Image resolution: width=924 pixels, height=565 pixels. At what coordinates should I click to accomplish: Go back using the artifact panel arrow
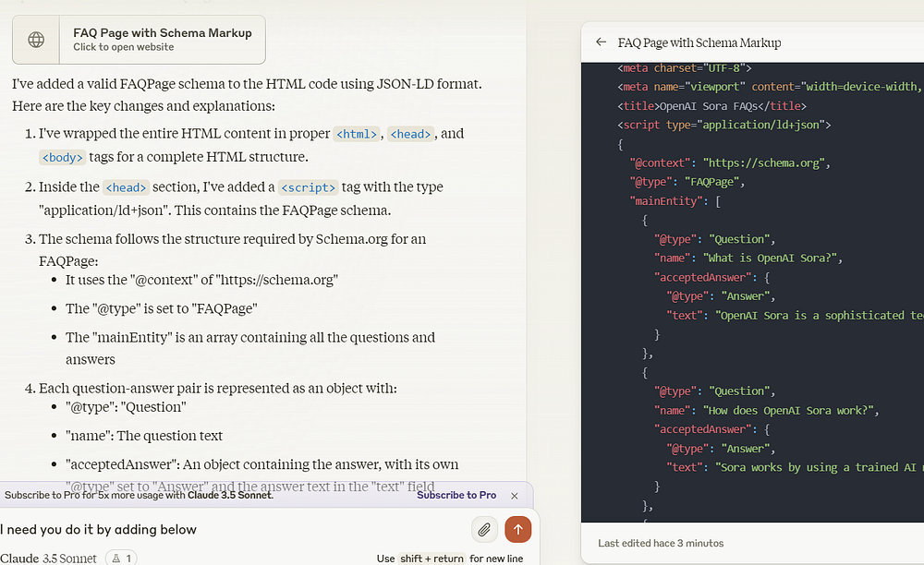601,42
